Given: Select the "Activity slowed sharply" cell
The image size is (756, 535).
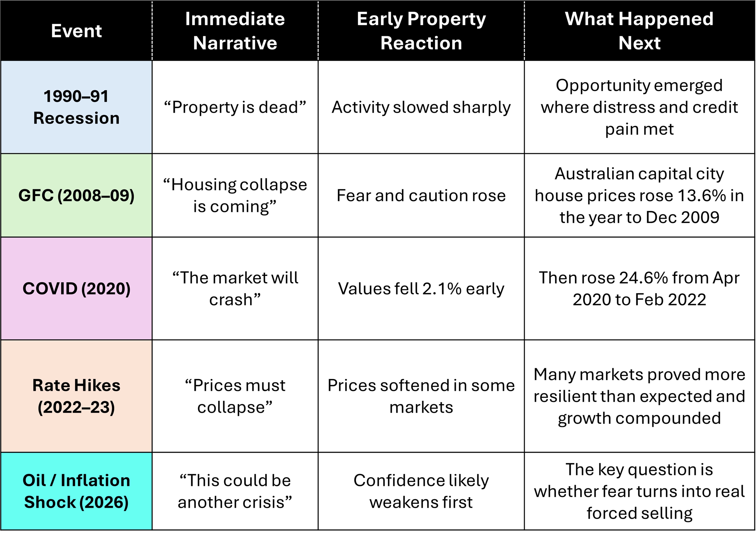Looking at the screenshot, I should [x=421, y=107].
